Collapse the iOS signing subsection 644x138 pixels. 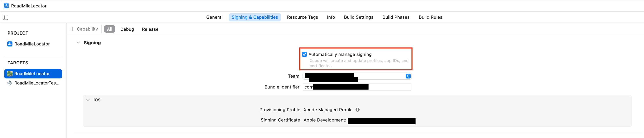pyautogui.click(x=88, y=100)
